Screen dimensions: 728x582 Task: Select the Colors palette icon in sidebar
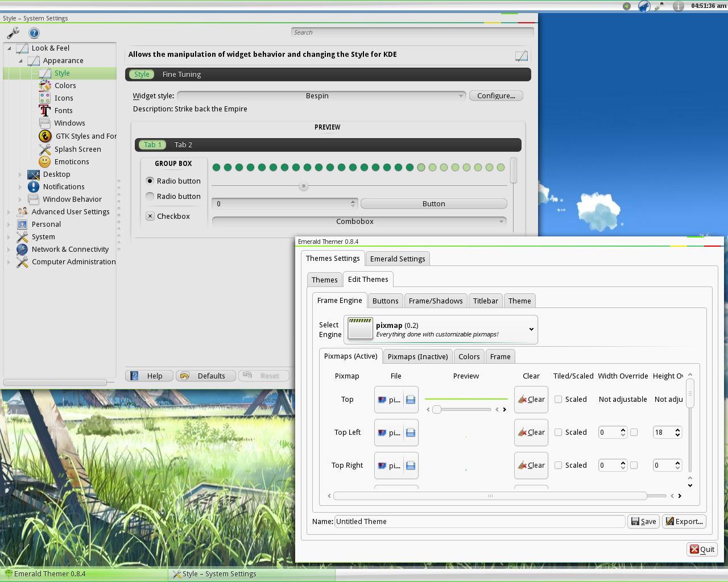pos(45,85)
